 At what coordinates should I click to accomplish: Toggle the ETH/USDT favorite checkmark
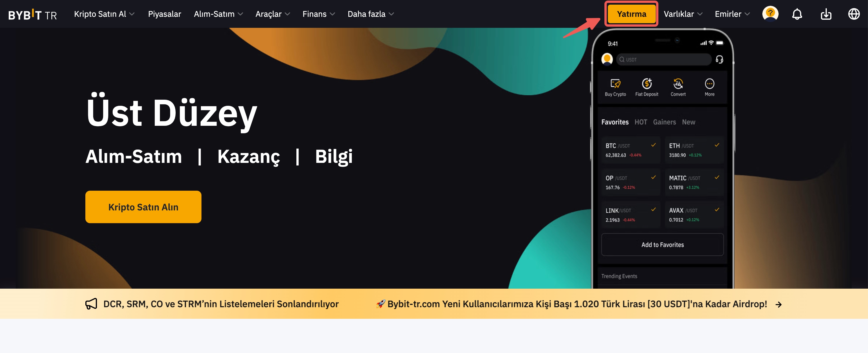pyautogui.click(x=717, y=145)
